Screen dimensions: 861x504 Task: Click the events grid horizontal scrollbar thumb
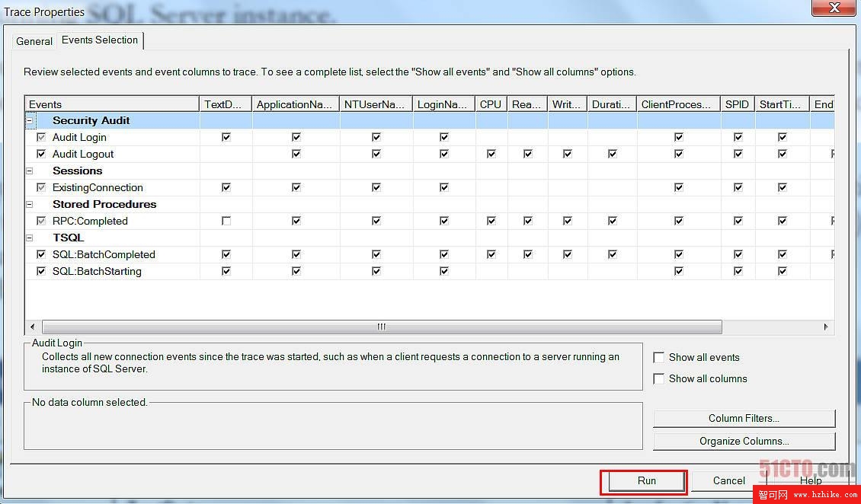point(382,327)
